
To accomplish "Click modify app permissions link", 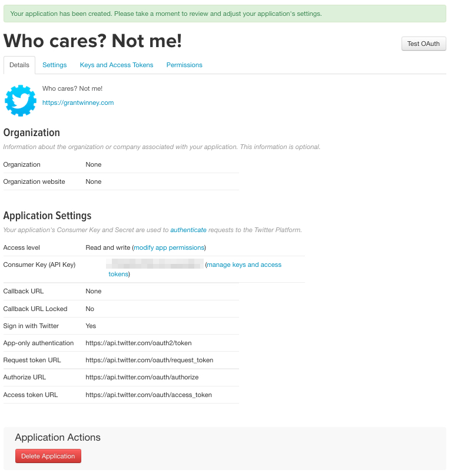I will pyautogui.click(x=169, y=247).
